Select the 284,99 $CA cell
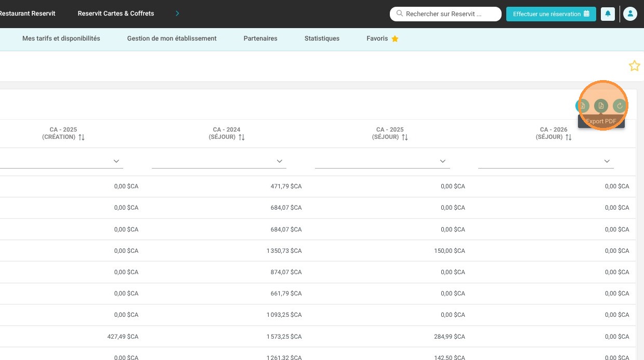 coord(449,337)
